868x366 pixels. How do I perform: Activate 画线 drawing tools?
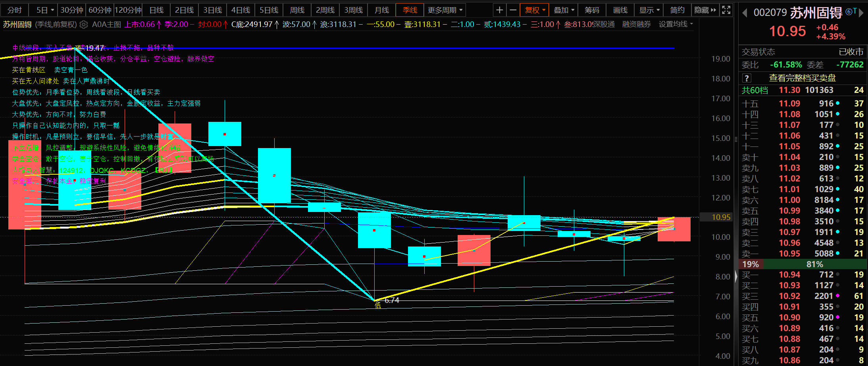click(x=620, y=10)
